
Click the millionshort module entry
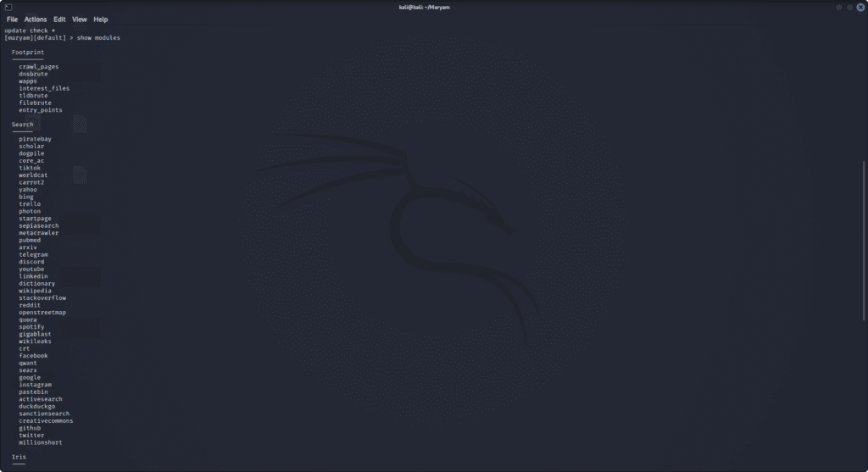40,442
